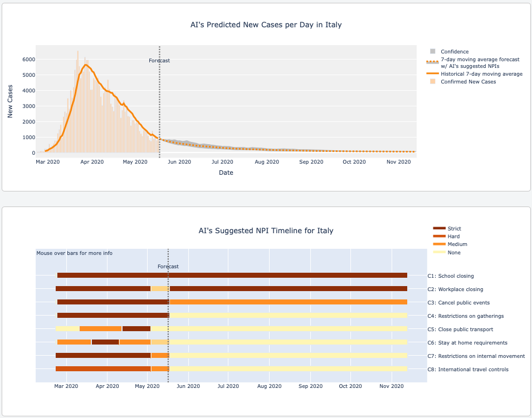Click the AI's Suggested NPI Timeline title

266,230
